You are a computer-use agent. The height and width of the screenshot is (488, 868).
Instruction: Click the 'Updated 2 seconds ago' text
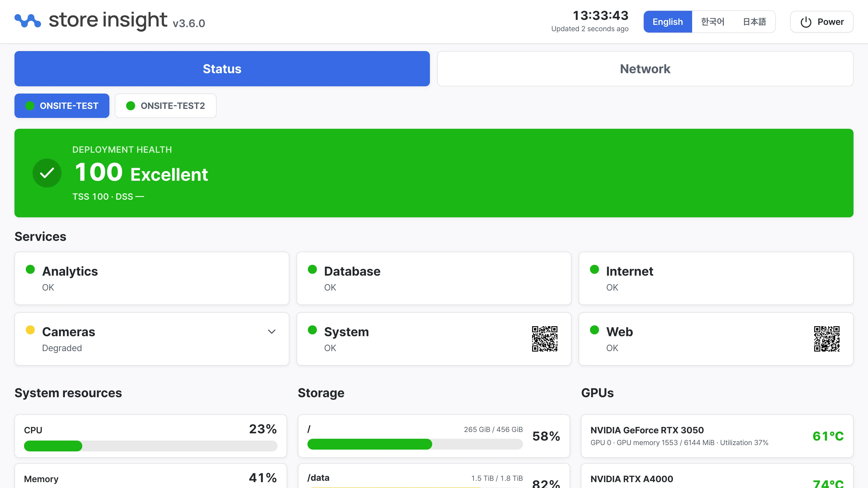[x=590, y=29]
